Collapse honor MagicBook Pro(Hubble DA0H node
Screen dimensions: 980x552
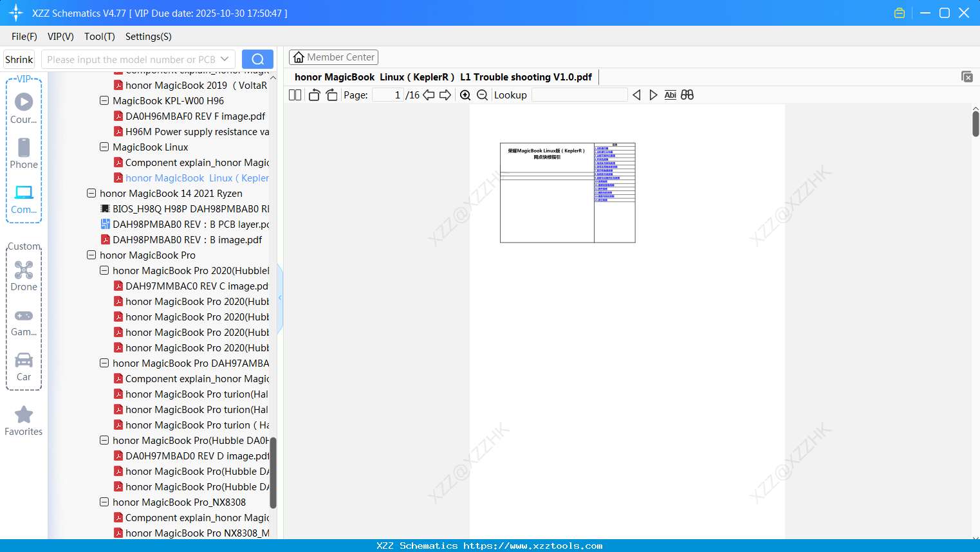coord(104,440)
